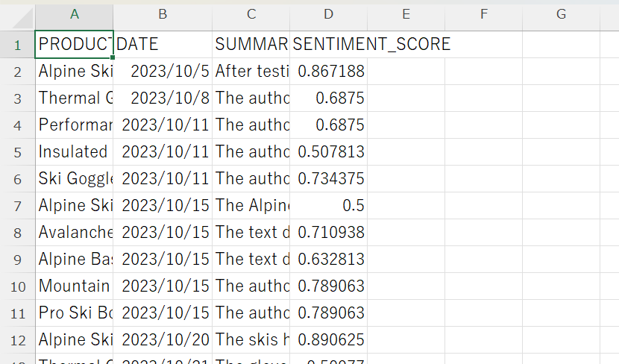Select the DATE header cell

[163, 45]
